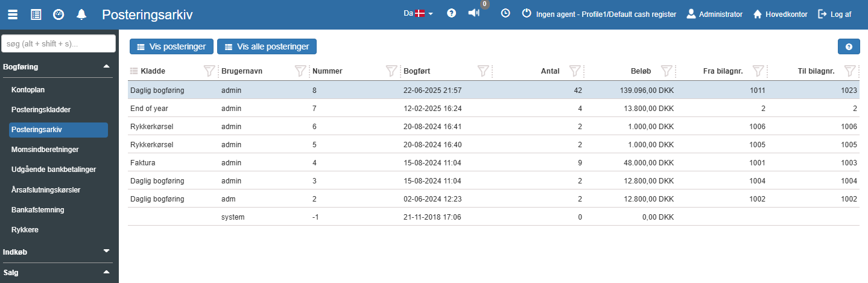
Task: Select row with date 20-08-2024 16:41
Action: (493, 126)
